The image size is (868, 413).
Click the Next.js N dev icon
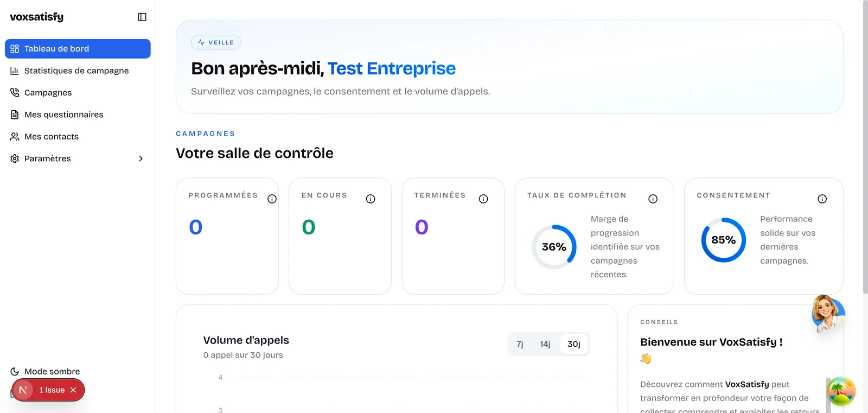[x=23, y=390]
